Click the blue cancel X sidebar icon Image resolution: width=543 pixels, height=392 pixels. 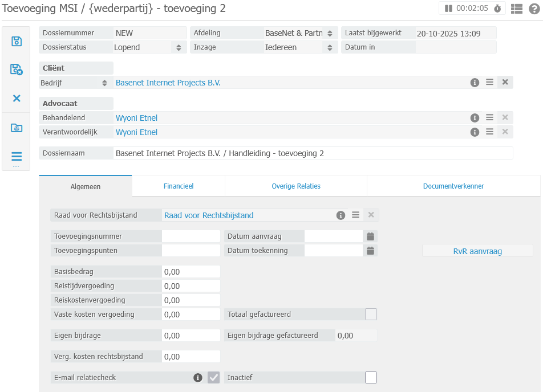(x=17, y=98)
